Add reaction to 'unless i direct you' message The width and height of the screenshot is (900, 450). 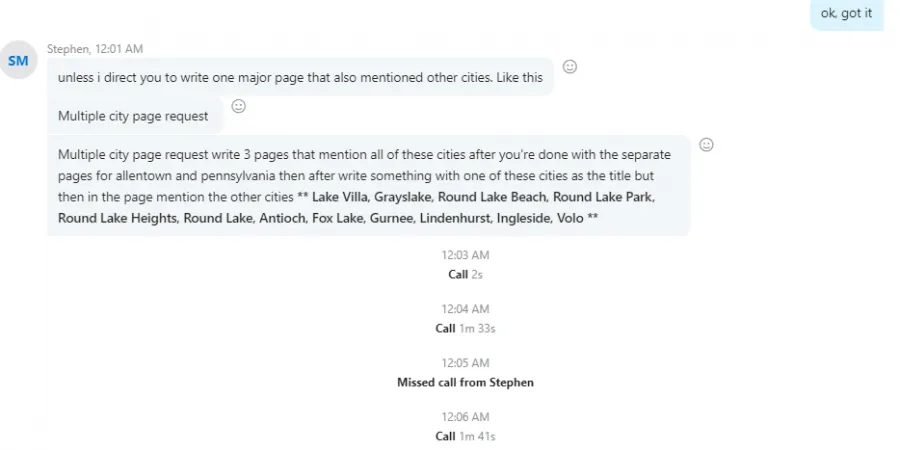pyautogui.click(x=569, y=67)
